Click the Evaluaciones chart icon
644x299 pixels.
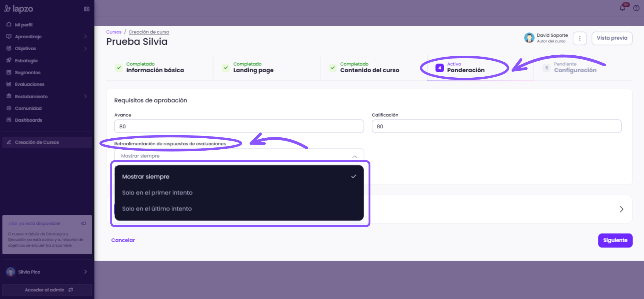pos(9,84)
